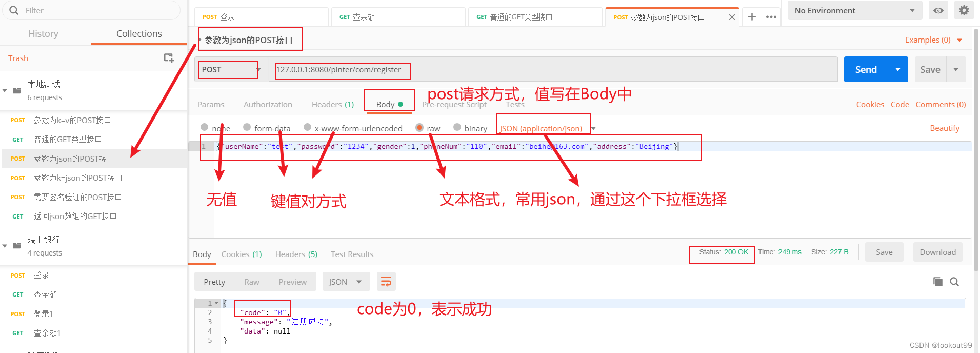
Task: Open the Cookies link
Action: pos(870,104)
